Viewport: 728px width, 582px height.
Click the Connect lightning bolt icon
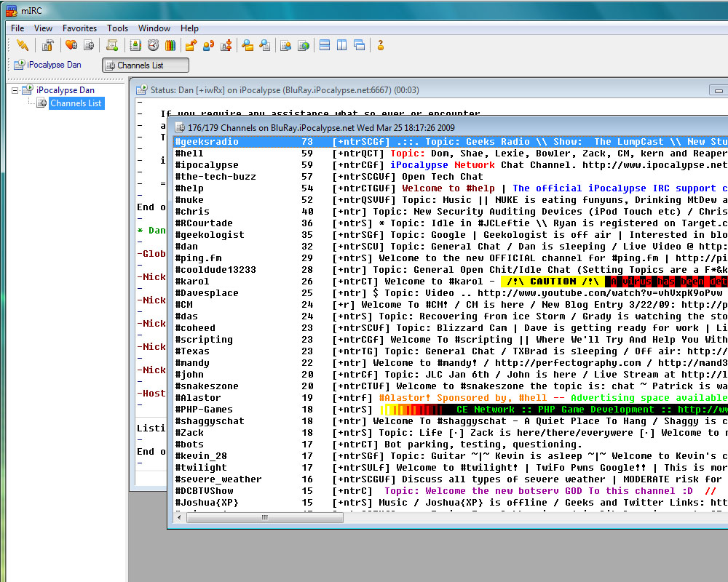pos(23,45)
